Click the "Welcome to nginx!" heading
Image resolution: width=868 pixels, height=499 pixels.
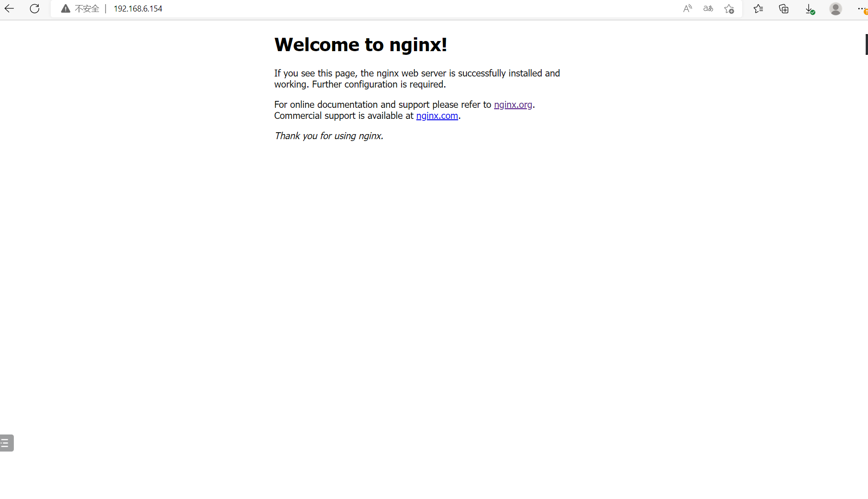[x=360, y=45]
